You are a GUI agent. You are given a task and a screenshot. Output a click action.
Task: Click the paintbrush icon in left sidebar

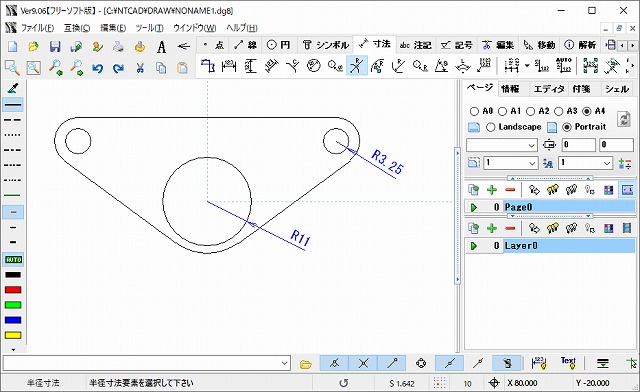tap(13, 88)
